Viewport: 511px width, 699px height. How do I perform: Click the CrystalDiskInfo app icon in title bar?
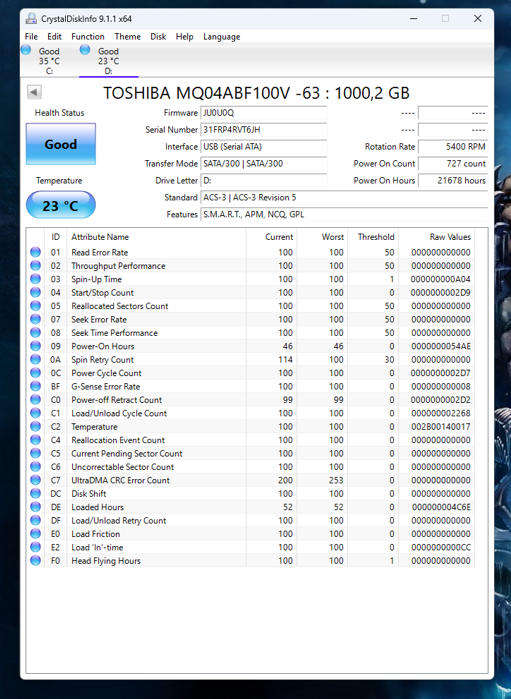click(31, 19)
